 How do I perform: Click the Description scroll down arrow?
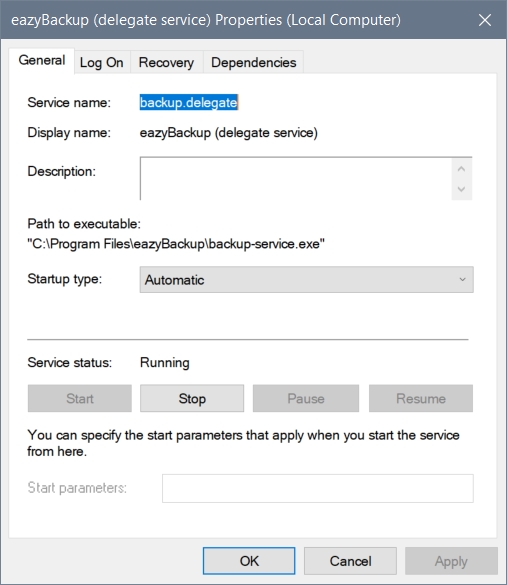[x=461, y=189]
